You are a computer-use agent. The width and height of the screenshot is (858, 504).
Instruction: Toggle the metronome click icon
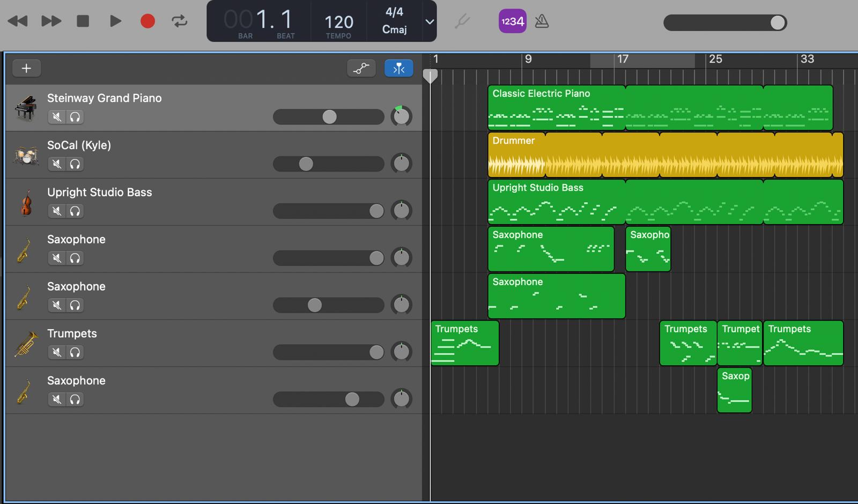tap(542, 21)
